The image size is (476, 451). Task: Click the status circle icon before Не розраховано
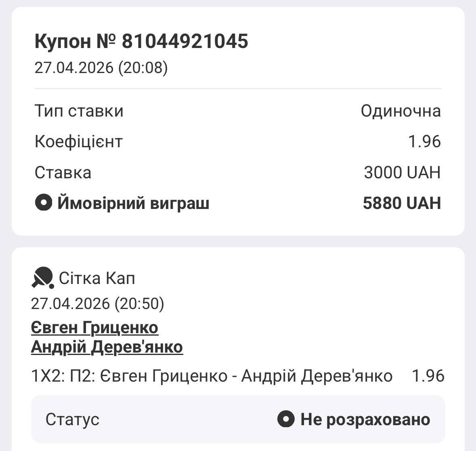click(x=286, y=420)
